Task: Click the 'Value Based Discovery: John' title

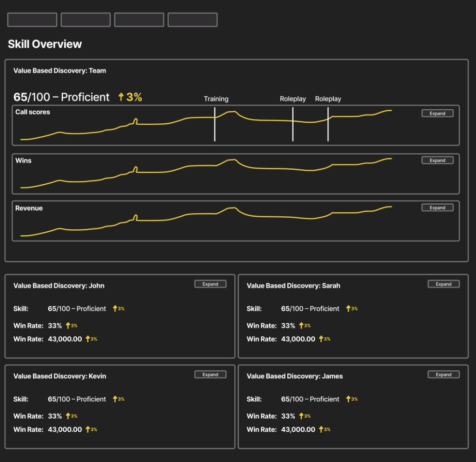Action: tap(59, 286)
